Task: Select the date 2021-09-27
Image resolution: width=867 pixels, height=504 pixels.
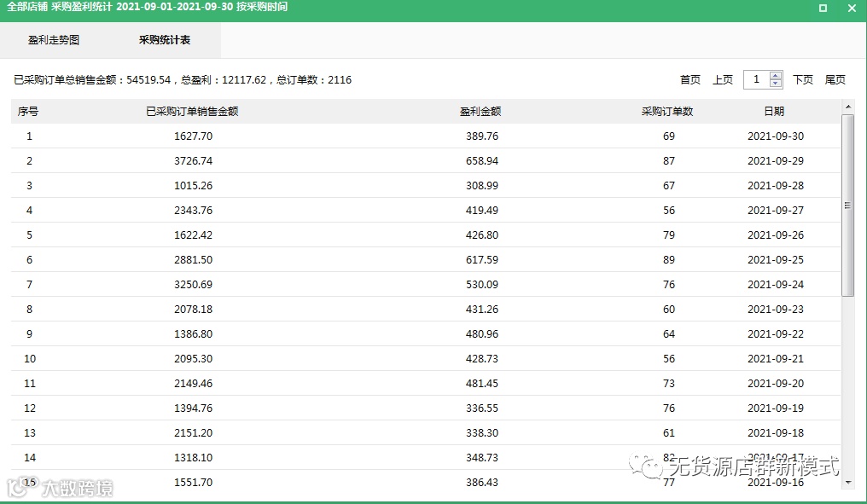Action: (776, 211)
